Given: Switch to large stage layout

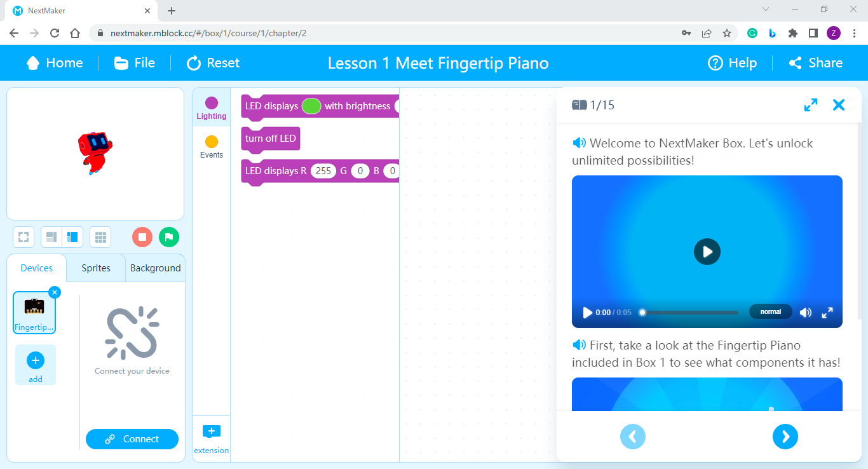Looking at the screenshot, I should pyautogui.click(x=72, y=237).
